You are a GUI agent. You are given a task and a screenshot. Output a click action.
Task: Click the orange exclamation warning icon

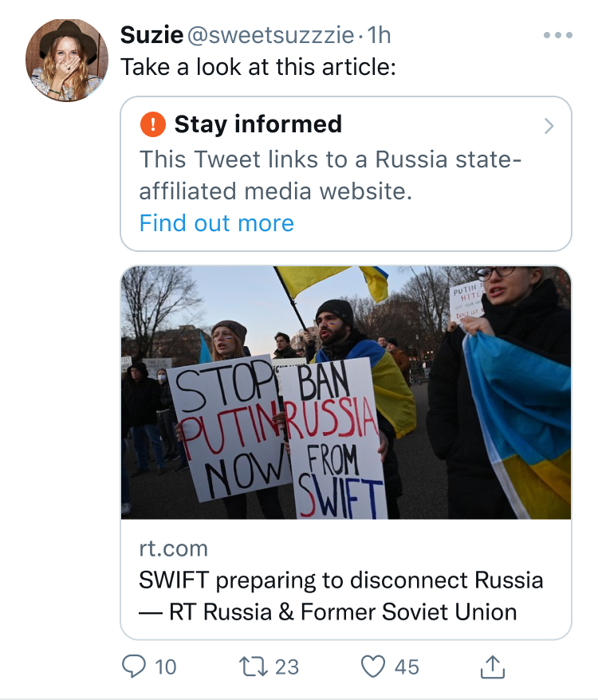(151, 124)
